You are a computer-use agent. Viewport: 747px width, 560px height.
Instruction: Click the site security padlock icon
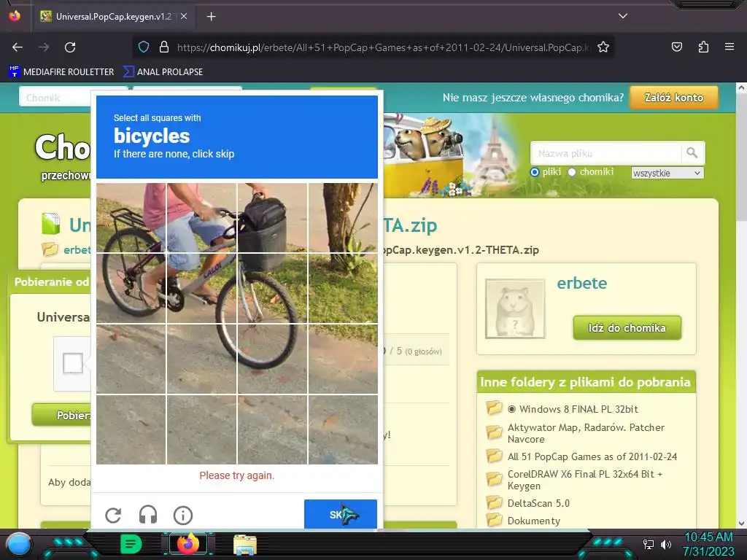click(164, 47)
